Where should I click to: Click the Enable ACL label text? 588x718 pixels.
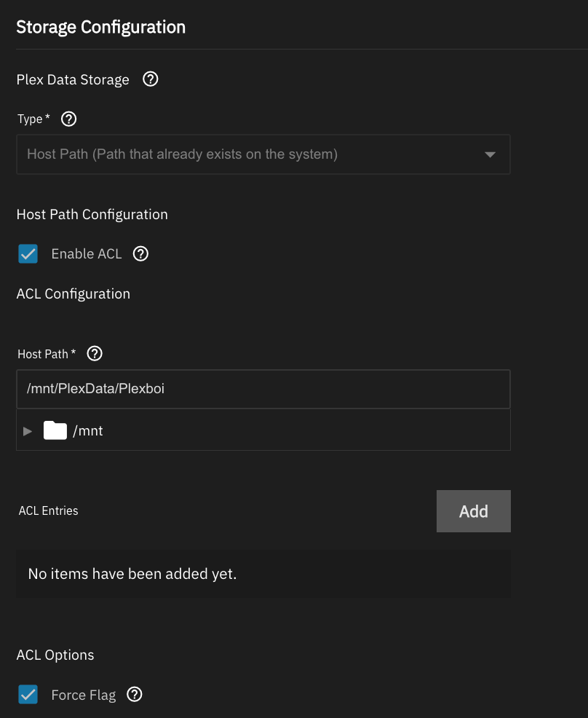pyautogui.click(x=87, y=253)
